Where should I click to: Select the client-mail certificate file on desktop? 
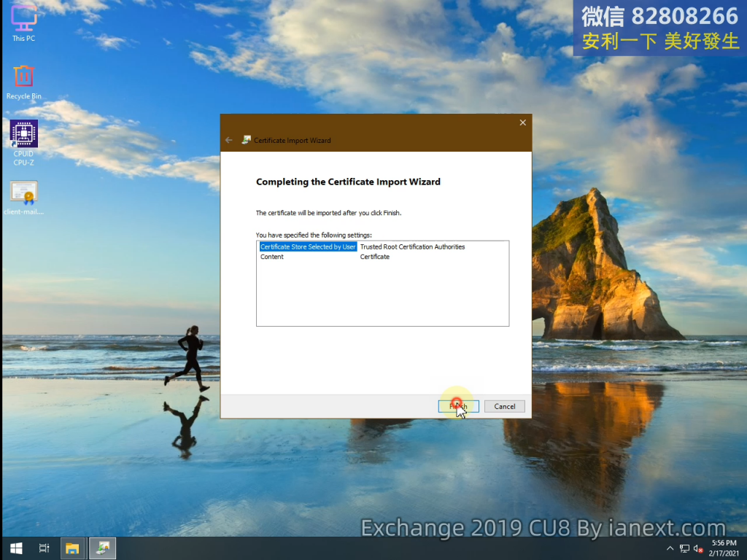23,195
